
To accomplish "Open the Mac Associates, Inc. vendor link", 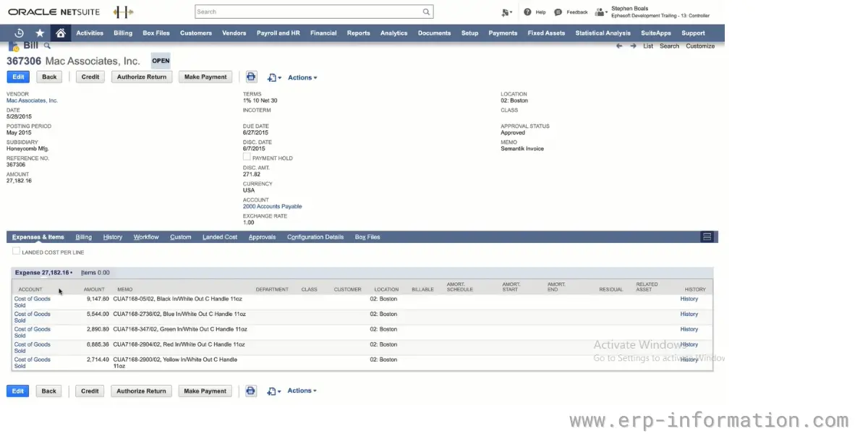I will [32, 101].
